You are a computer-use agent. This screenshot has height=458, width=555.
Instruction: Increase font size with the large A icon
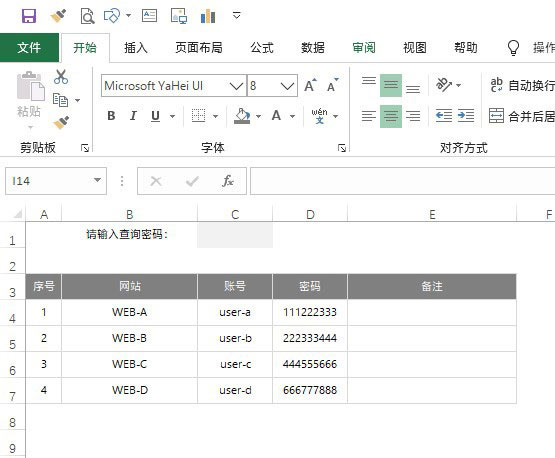[x=310, y=85]
